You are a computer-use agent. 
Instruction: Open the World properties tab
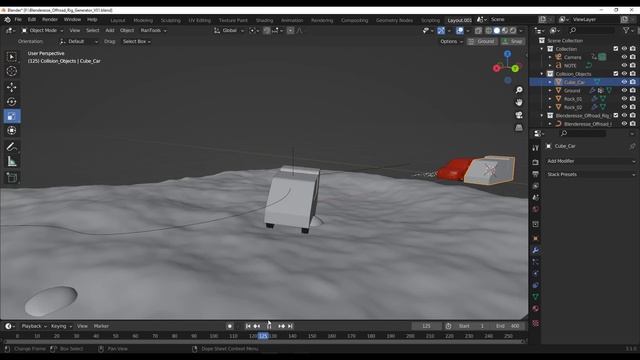click(x=536, y=209)
